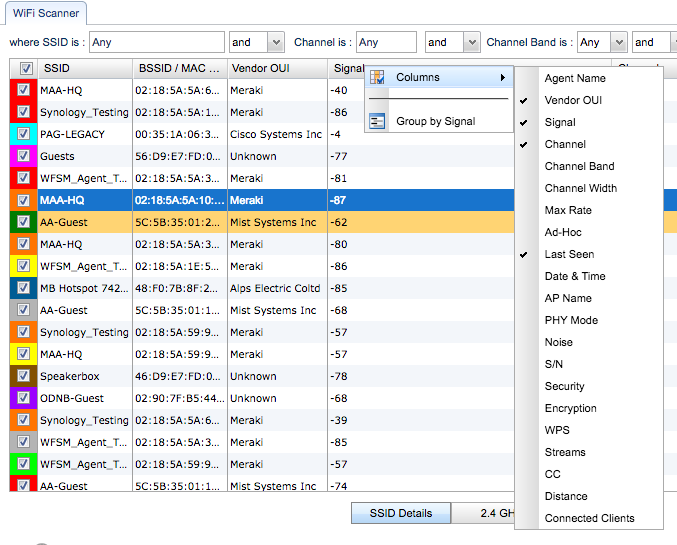
Task: Toggle checkbox for Speakerbox row
Action: coord(23,376)
